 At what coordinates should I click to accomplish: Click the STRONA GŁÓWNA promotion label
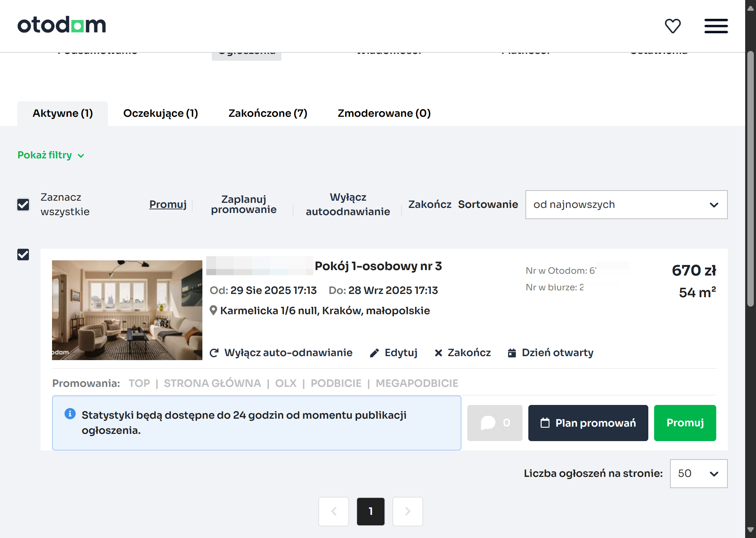212,383
